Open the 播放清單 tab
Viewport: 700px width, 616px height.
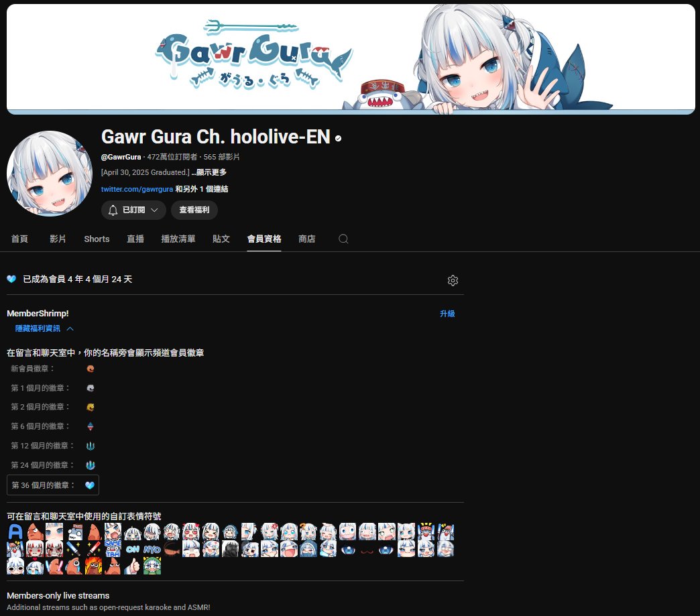click(178, 239)
